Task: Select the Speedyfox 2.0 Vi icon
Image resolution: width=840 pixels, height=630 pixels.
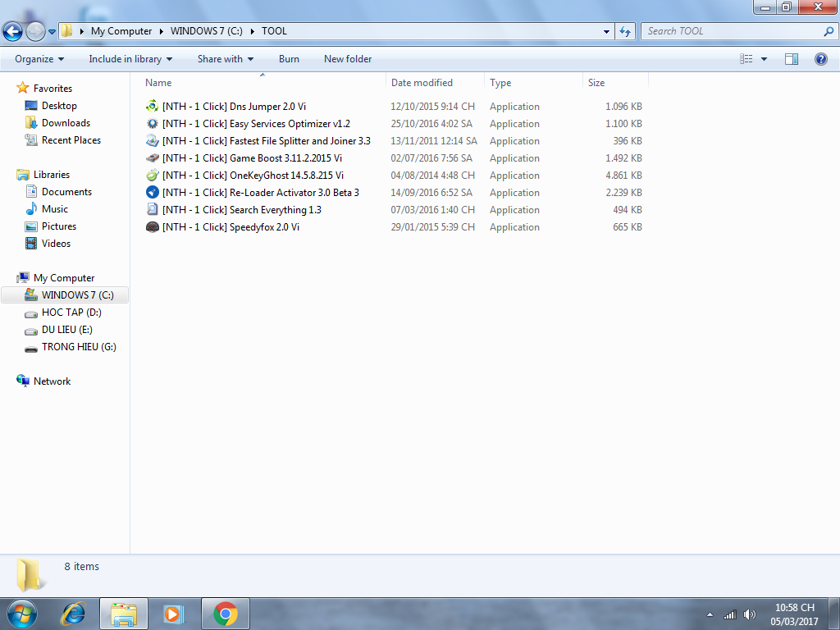Action: 153,226
